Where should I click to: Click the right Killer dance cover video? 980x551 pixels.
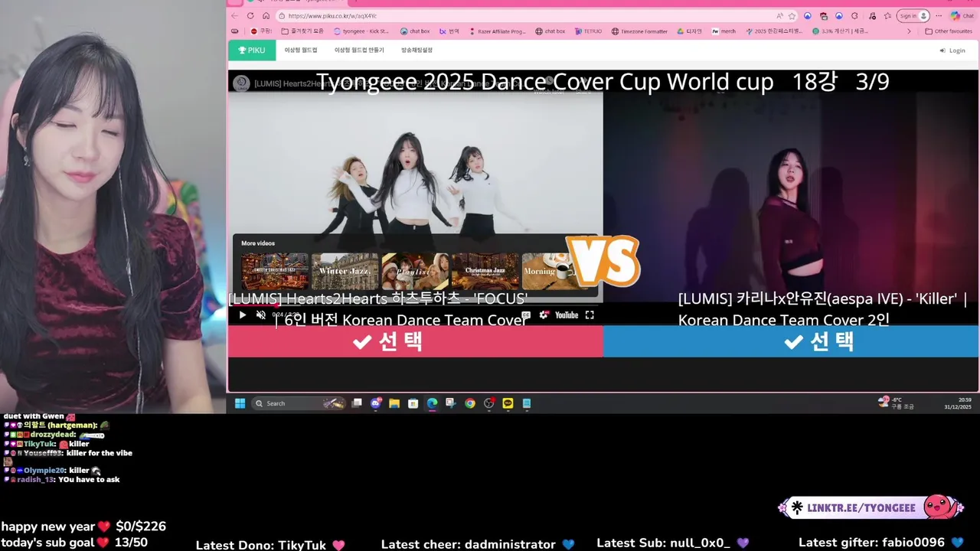tap(791, 199)
